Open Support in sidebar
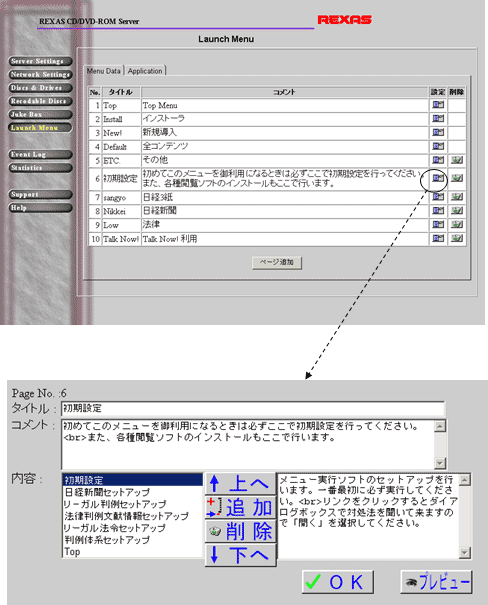The image size is (488, 605). point(40,194)
